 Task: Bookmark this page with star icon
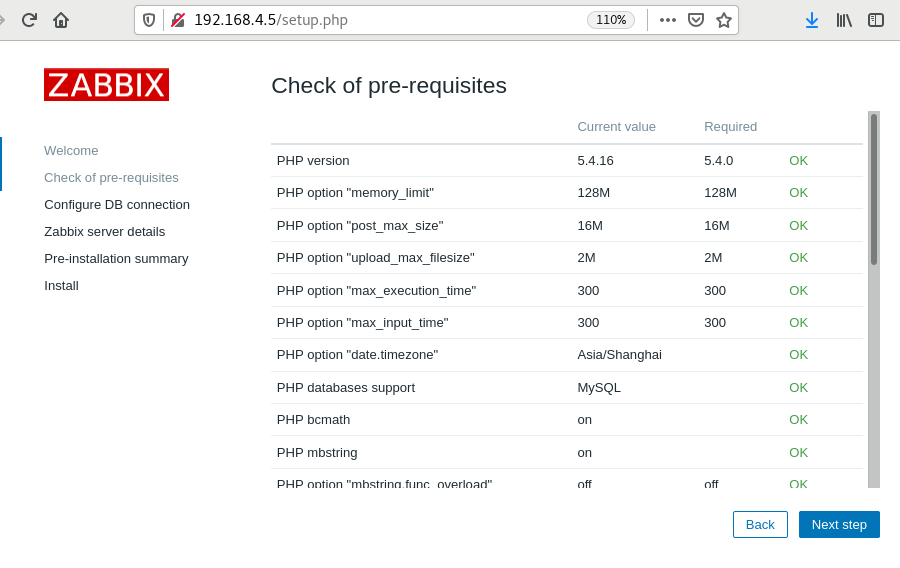pyautogui.click(x=724, y=20)
